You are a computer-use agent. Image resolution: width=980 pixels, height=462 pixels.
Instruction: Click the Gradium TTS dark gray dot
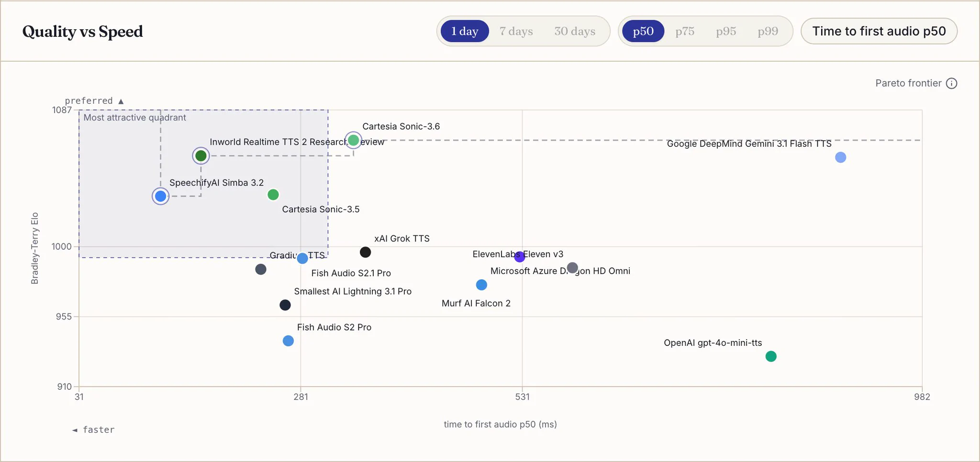click(261, 269)
